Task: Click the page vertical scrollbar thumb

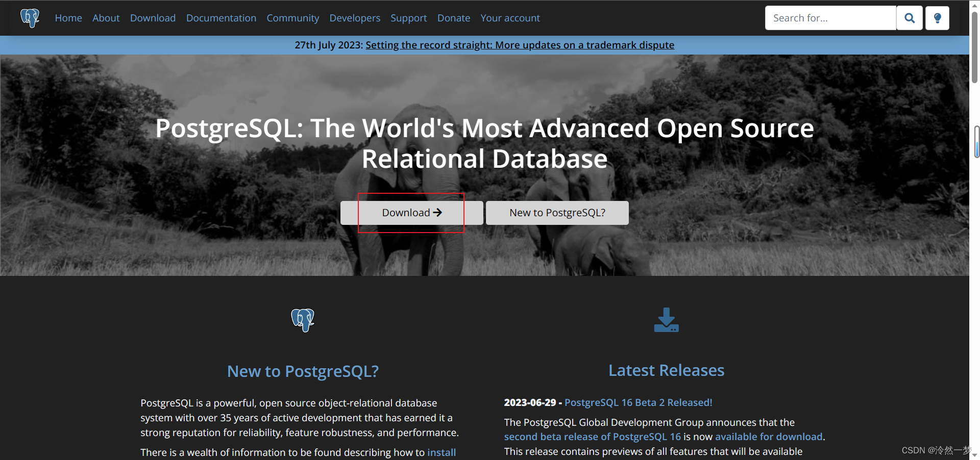Action: (x=974, y=47)
